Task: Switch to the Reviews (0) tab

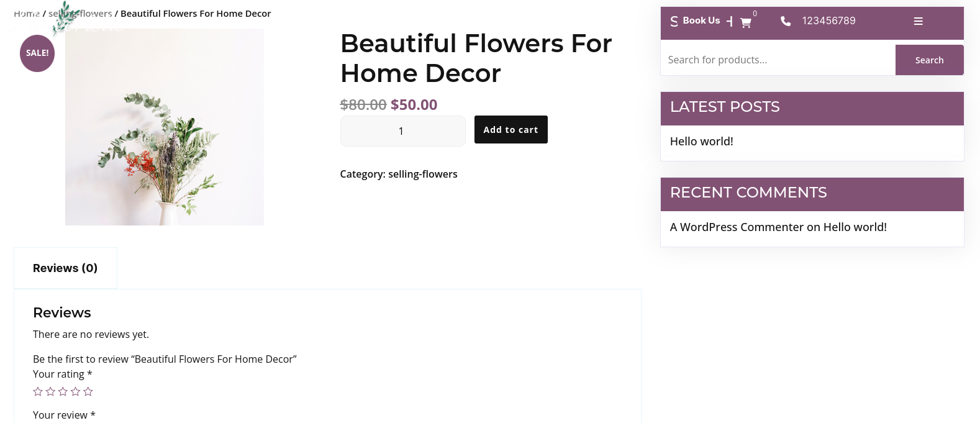Action: (65, 268)
